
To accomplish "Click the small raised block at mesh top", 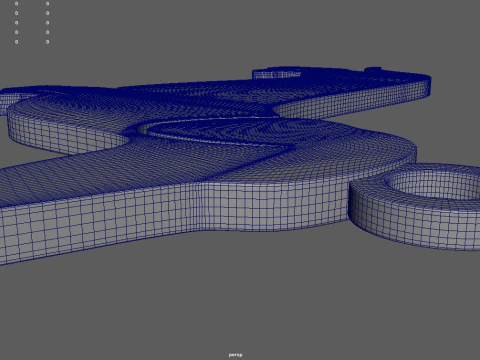I will click(x=277, y=73).
